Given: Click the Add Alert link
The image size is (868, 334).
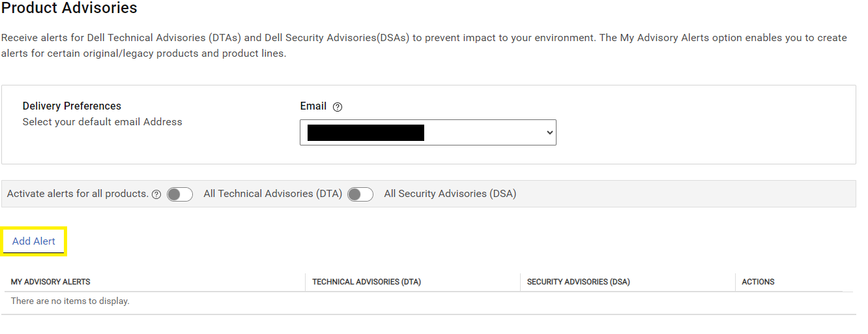Looking at the screenshot, I should click(x=34, y=241).
